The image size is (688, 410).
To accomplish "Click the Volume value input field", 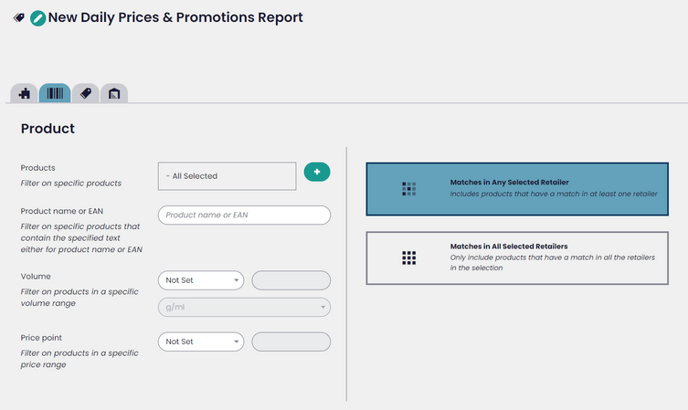I will point(291,280).
